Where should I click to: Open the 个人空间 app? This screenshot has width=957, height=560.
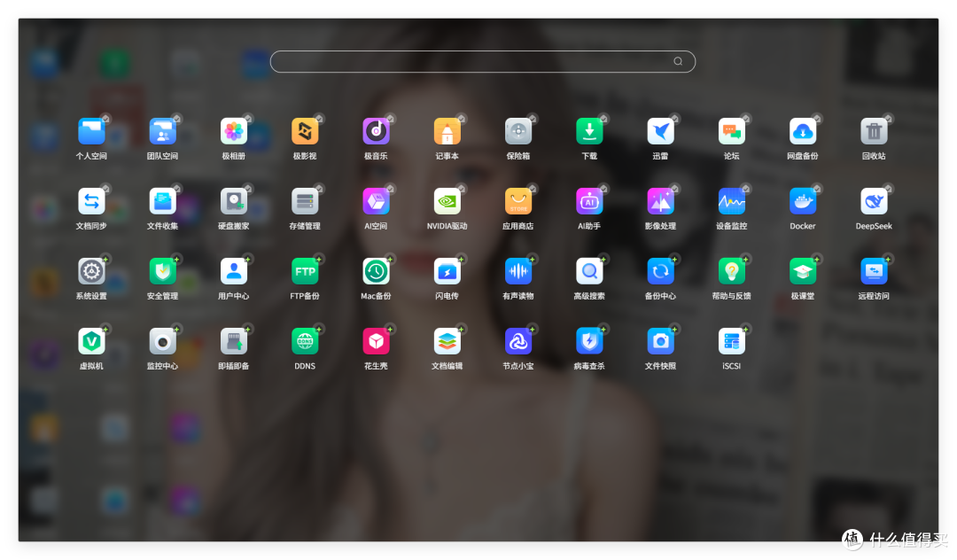click(x=91, y=131)
